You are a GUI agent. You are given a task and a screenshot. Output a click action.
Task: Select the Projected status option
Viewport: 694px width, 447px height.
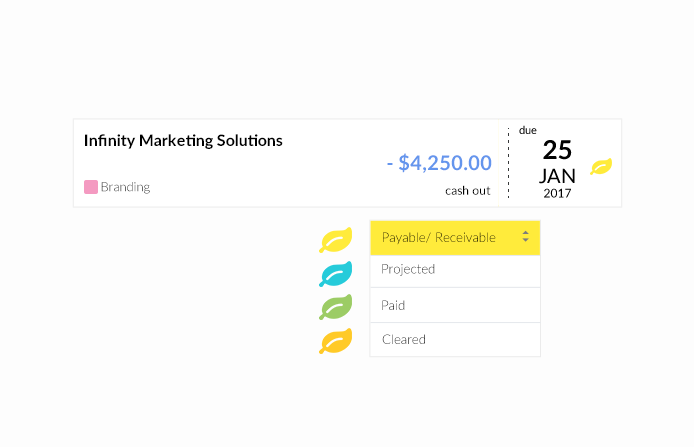coord(455,271)
